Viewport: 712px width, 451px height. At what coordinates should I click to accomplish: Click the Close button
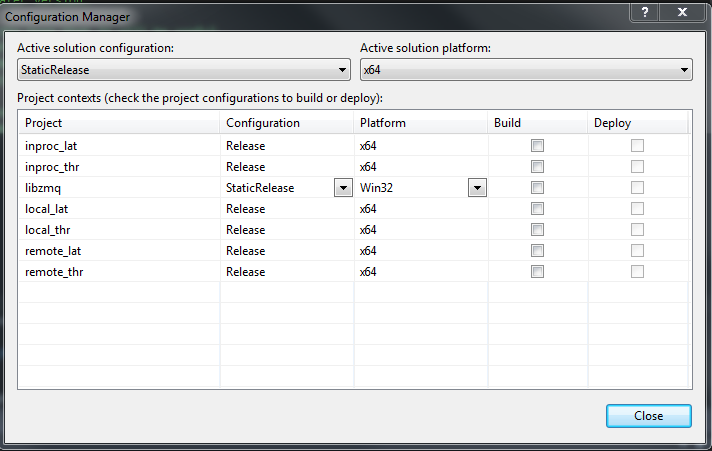coord(648,415)
